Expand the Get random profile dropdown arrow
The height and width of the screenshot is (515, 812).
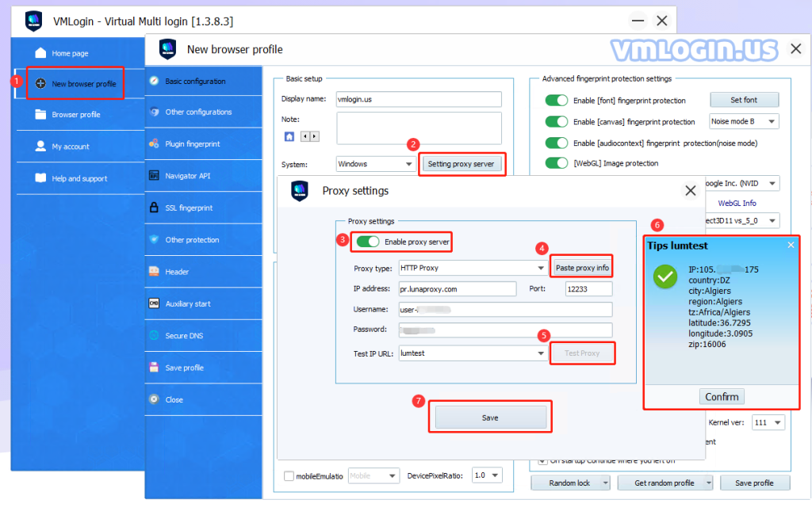point(708,483)
